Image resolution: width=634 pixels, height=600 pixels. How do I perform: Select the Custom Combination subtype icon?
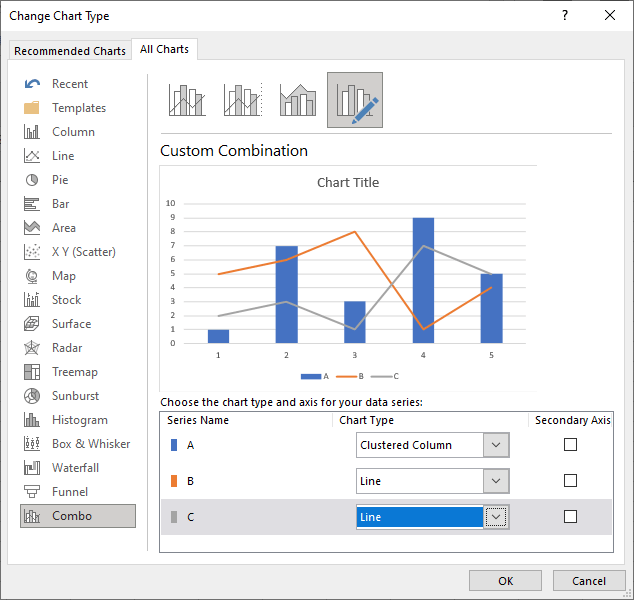355,100
